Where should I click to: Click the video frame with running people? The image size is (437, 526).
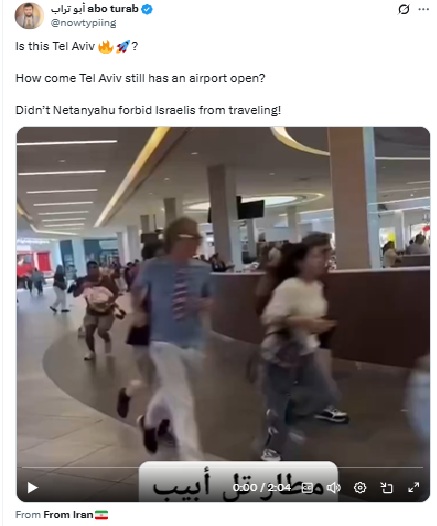(x=223, y=295)
